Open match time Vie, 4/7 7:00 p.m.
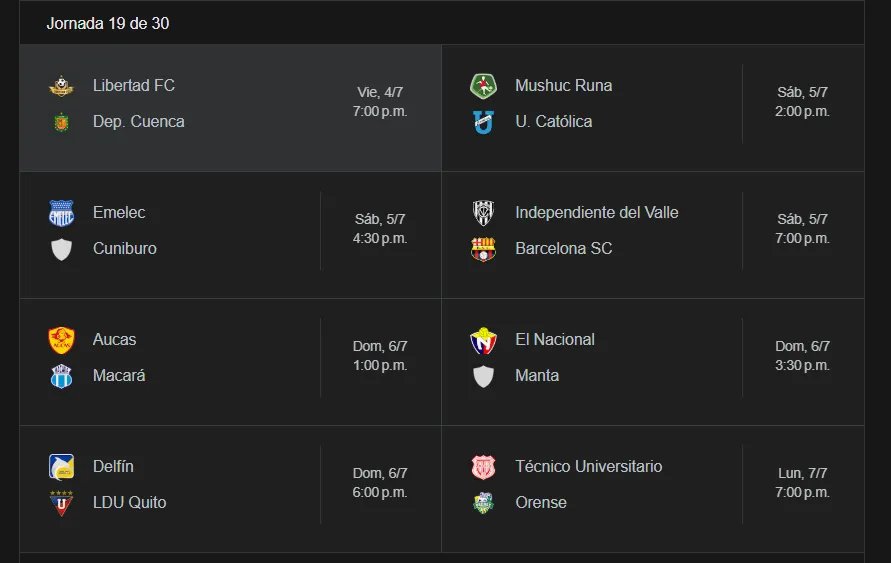This screenshot has height=563, width=891. click(x=380, y=102)
